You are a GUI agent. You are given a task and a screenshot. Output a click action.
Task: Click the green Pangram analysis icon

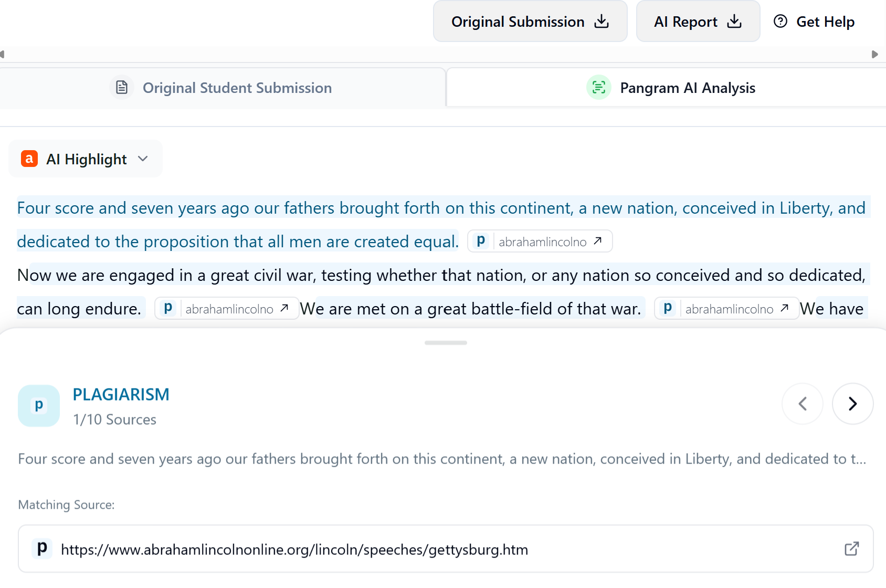pos(599,87)
